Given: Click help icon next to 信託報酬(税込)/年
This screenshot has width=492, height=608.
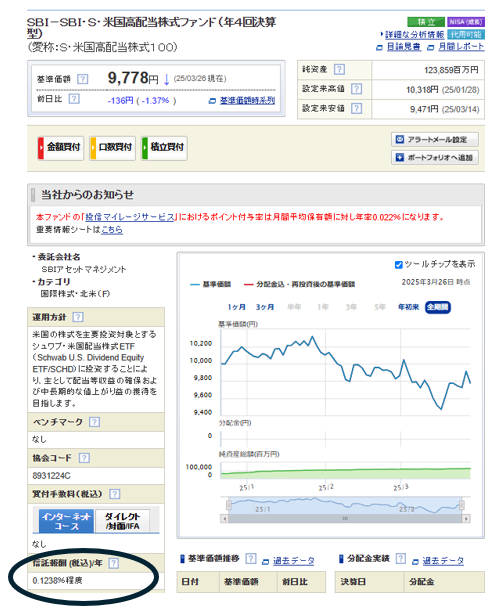Looking at the screenshot, I should tap(113, 563).
